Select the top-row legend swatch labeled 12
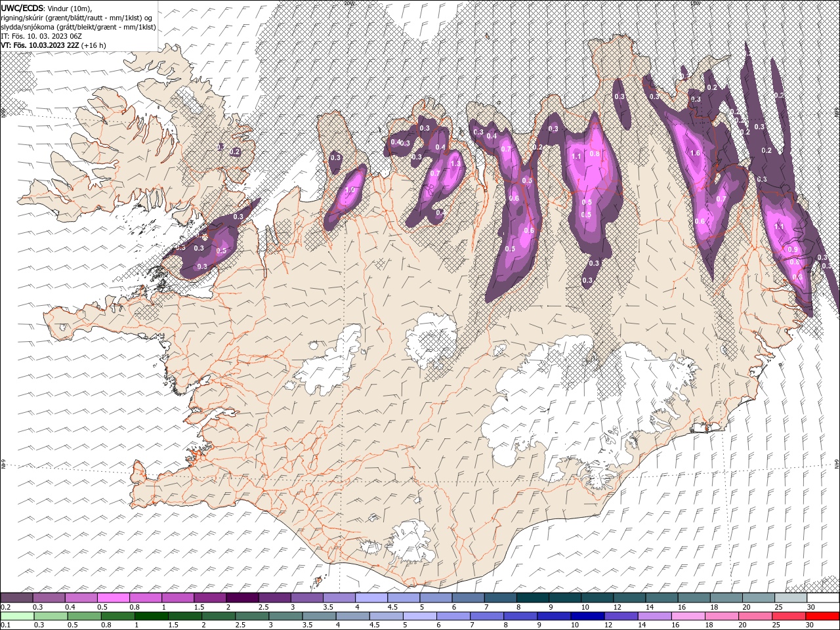This screenshot has height=630, width=840. [629, 598]
